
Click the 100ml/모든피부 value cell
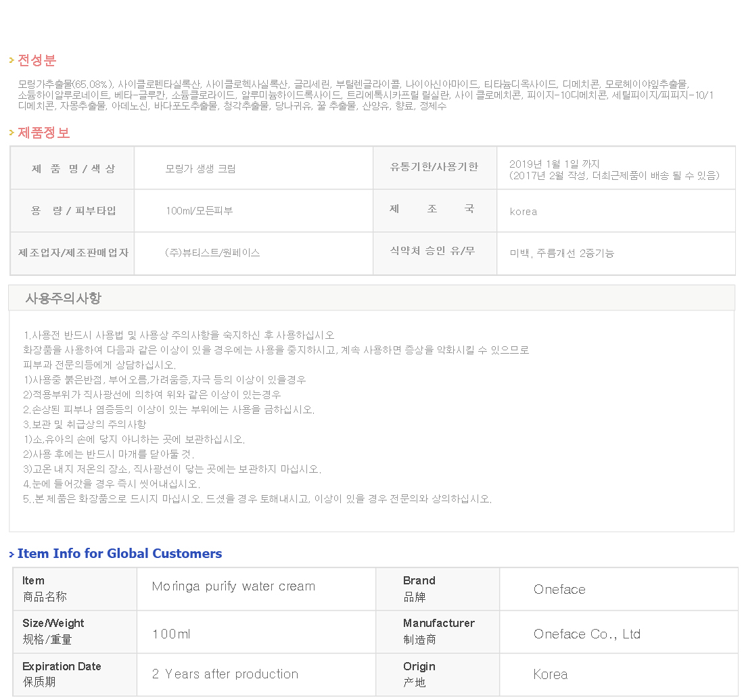pyautogui.click(x=199, y=211)
